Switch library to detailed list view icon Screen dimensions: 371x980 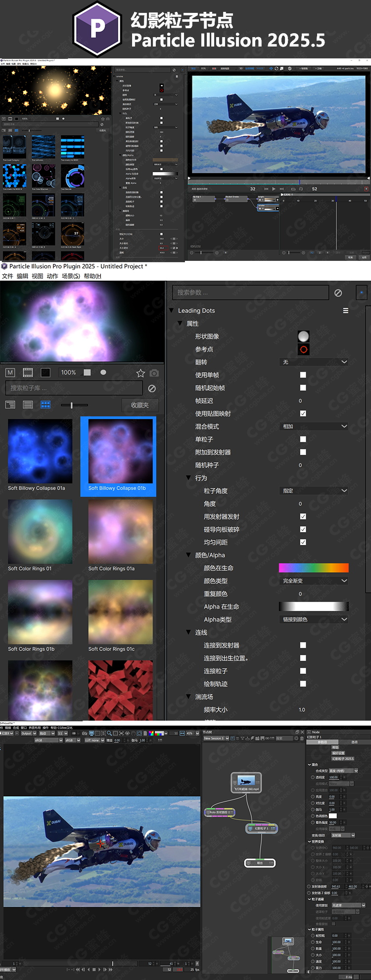(10, 405)
